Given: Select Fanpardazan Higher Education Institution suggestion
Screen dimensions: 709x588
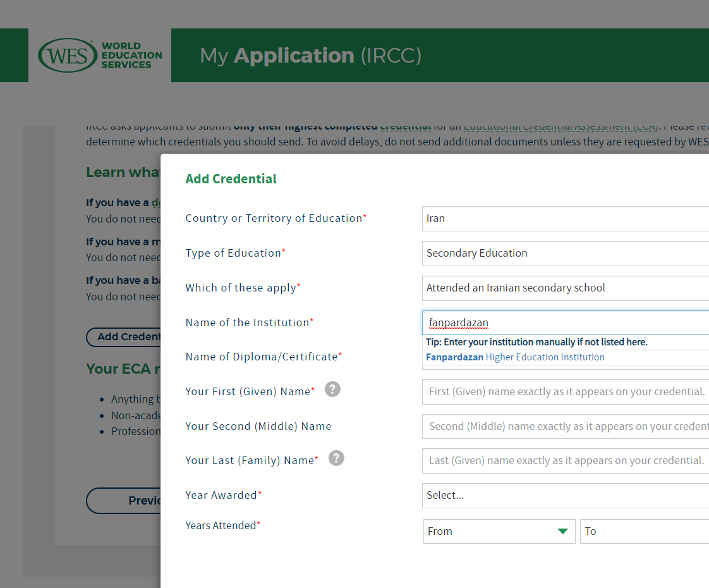Looking at the screenshot, I should coord(515,357).
